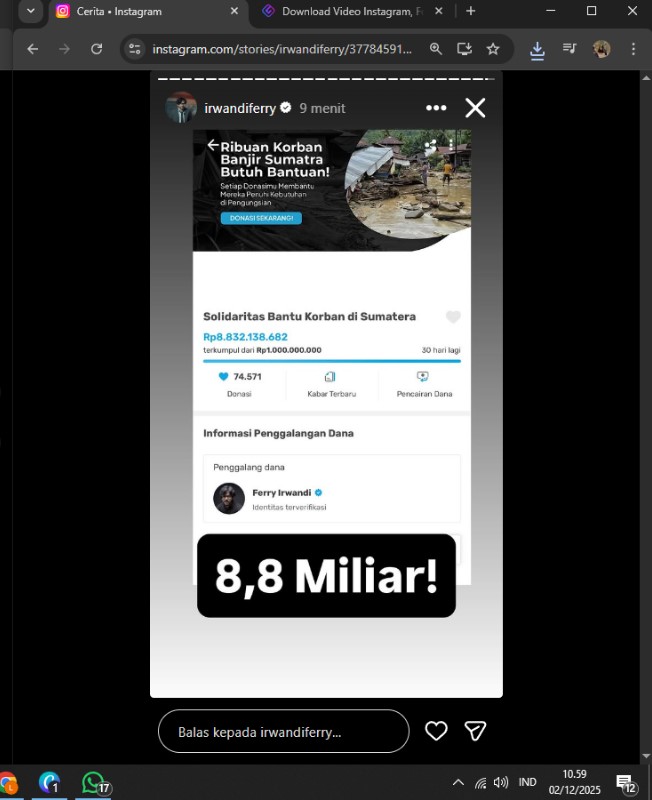Reload the page with refresh button
The image size is (652, 800).
click(x=96, y=49)
